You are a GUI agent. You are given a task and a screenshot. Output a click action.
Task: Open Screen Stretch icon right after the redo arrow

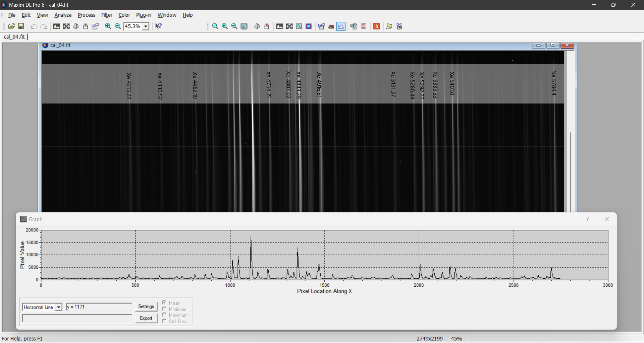click(56, 26)
